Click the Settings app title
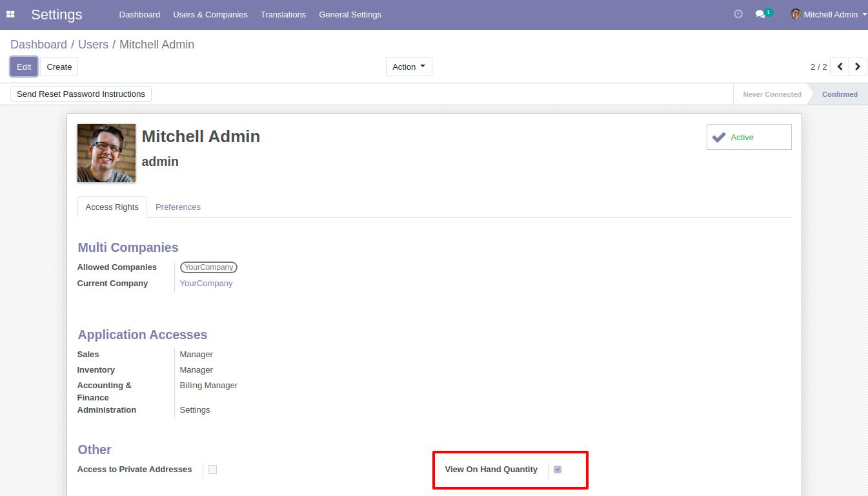The height and width of the screenshot is (496, 868). click(57, 14)
